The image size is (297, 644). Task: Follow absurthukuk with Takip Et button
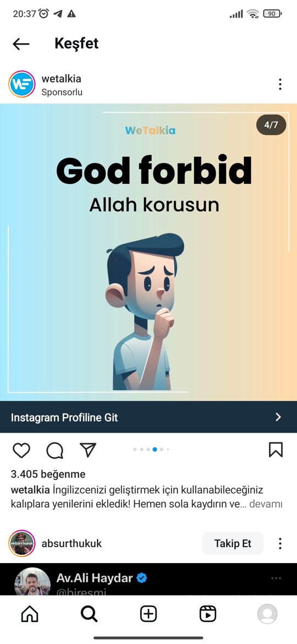point(233,543)
